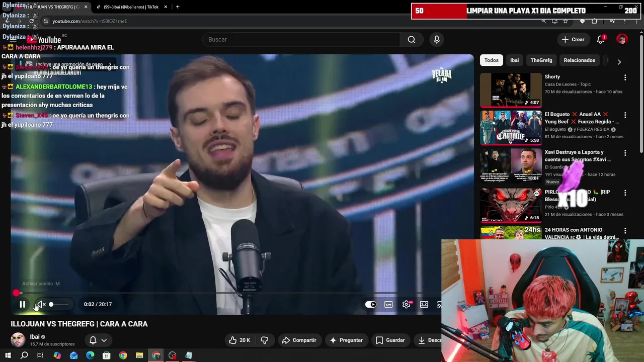Image resolution: width=644 pixels, height=362 pixels.
Task: Open Microsoft Store from the taskbar
Action: (107, 355)
